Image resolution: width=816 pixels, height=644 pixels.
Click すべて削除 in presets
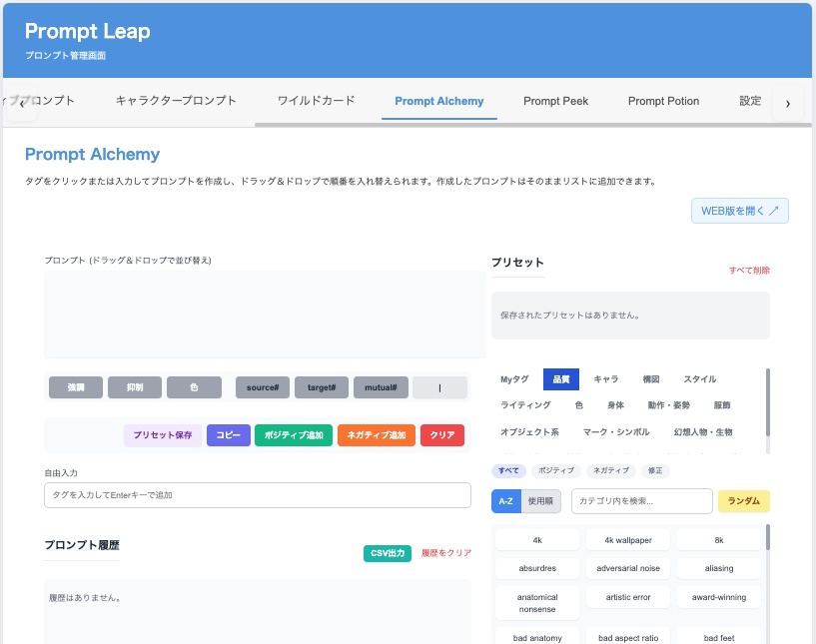(749, 271)
